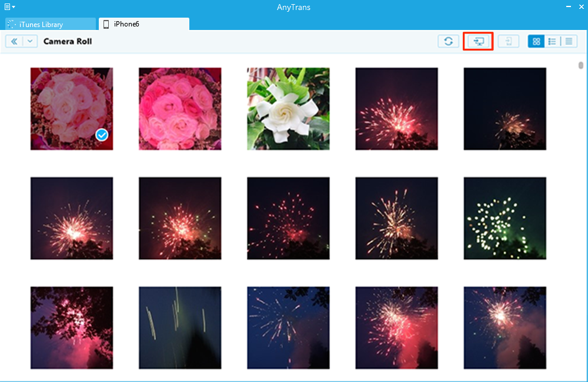
Task: Go back with double-chevron button
Action: (x=14, y=41)
